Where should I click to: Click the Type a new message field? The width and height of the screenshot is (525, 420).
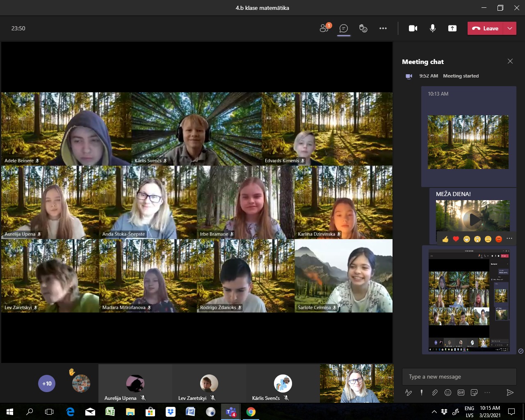point(459,377)
